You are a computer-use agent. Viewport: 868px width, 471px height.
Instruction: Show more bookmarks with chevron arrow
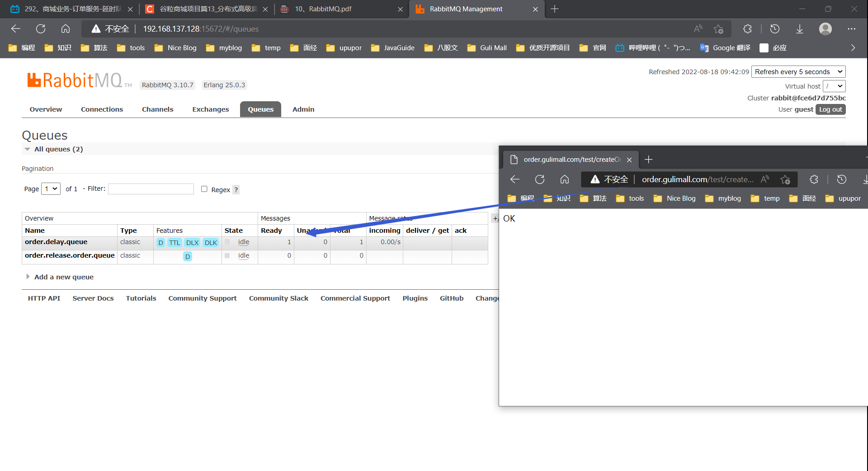pos(853,48)
